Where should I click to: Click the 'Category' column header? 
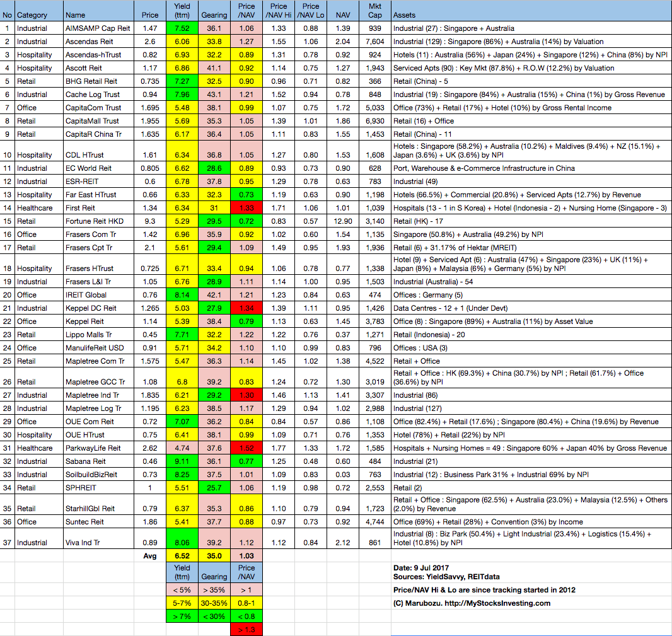coord(39,11)
